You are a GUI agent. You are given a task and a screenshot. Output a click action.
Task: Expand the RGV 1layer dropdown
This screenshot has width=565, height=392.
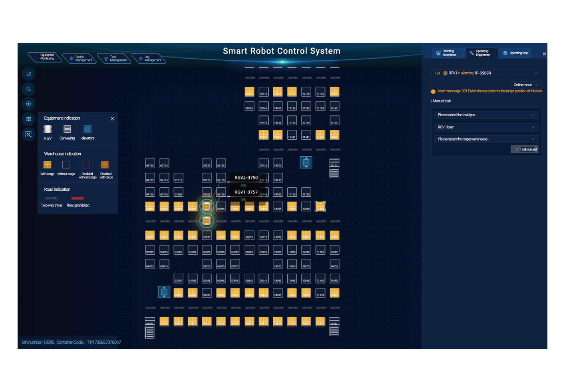(486, 127)
